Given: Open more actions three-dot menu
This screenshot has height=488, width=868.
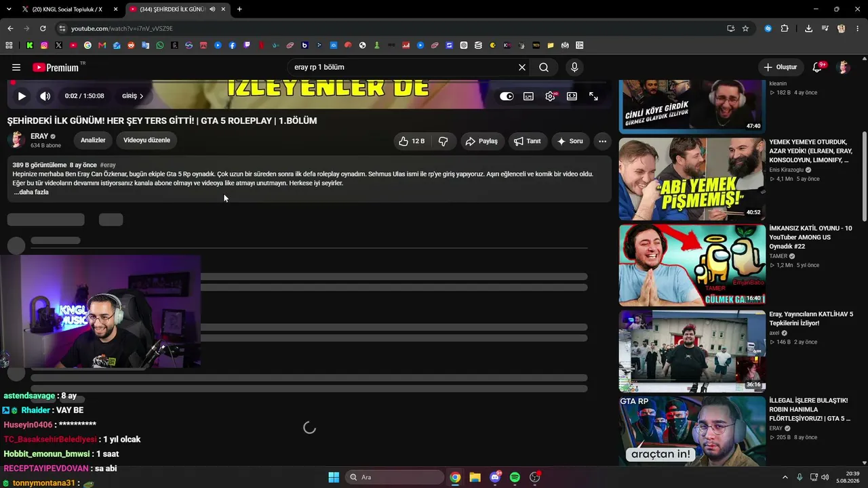Looking at the screenshot, I should (x=602, y=141).
